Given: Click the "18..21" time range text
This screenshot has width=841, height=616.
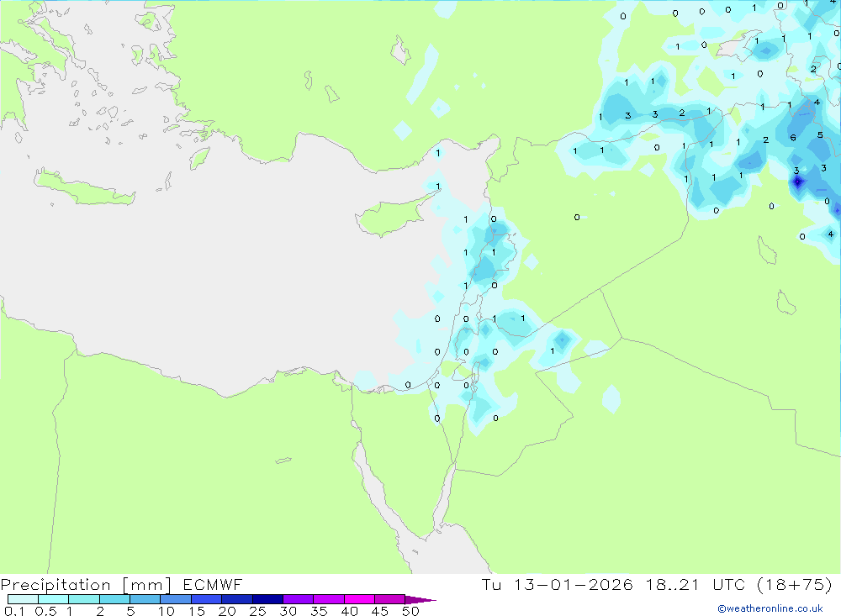Looking at the screenshot, I should point(673,584).
